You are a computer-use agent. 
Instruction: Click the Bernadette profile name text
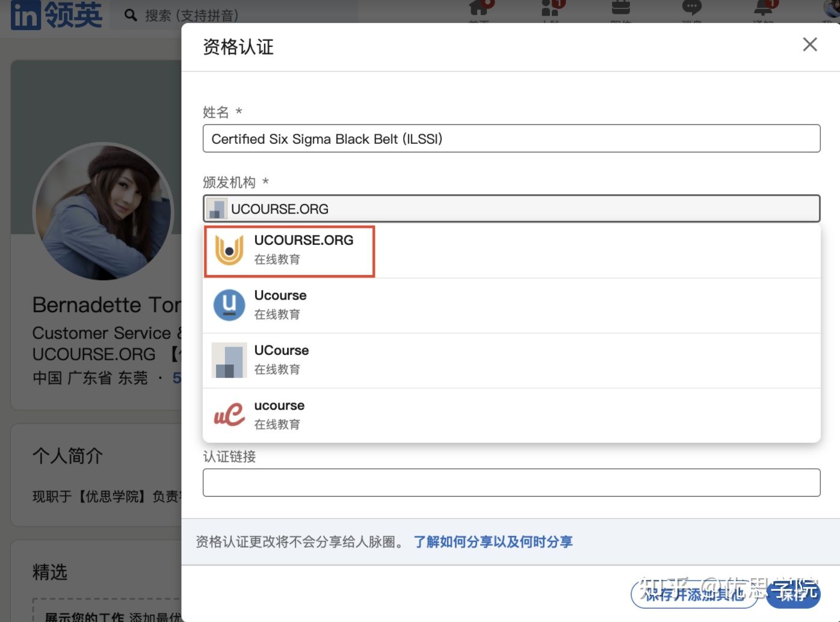(107, 305)
